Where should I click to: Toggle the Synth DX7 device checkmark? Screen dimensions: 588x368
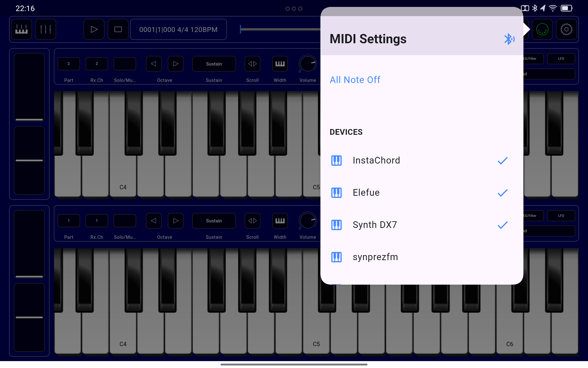pos(503,225)
